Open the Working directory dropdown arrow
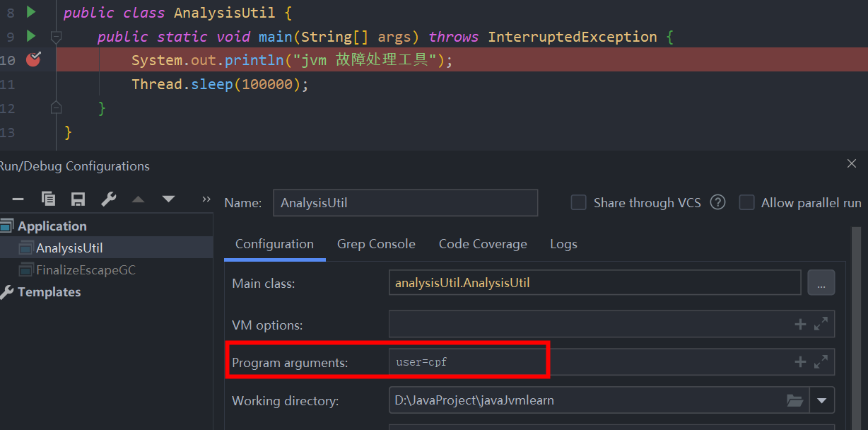 [821, 400]
